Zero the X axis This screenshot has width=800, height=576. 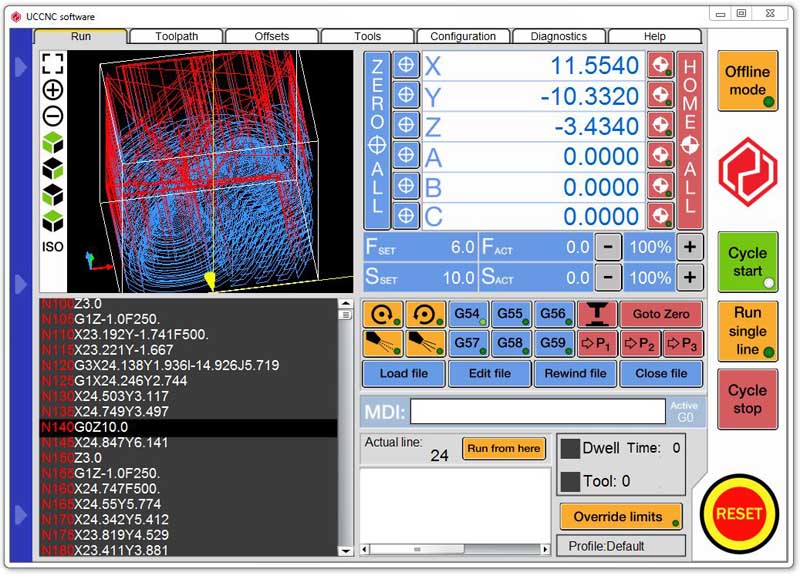coord(406,65)
